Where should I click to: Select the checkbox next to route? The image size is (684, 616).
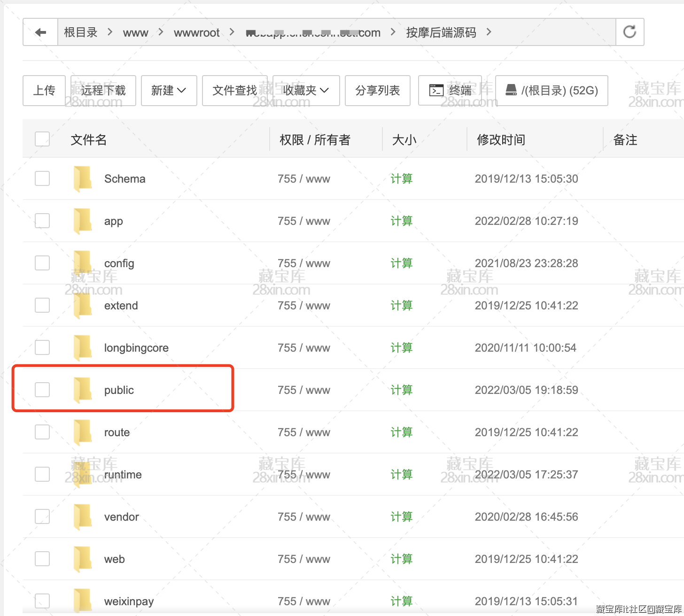pyautogui.click(x=42, y=432)
